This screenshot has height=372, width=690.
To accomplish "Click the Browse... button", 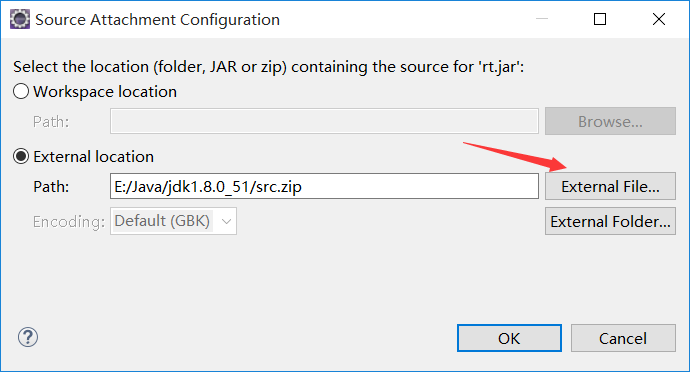I will (x=610, y=121).
